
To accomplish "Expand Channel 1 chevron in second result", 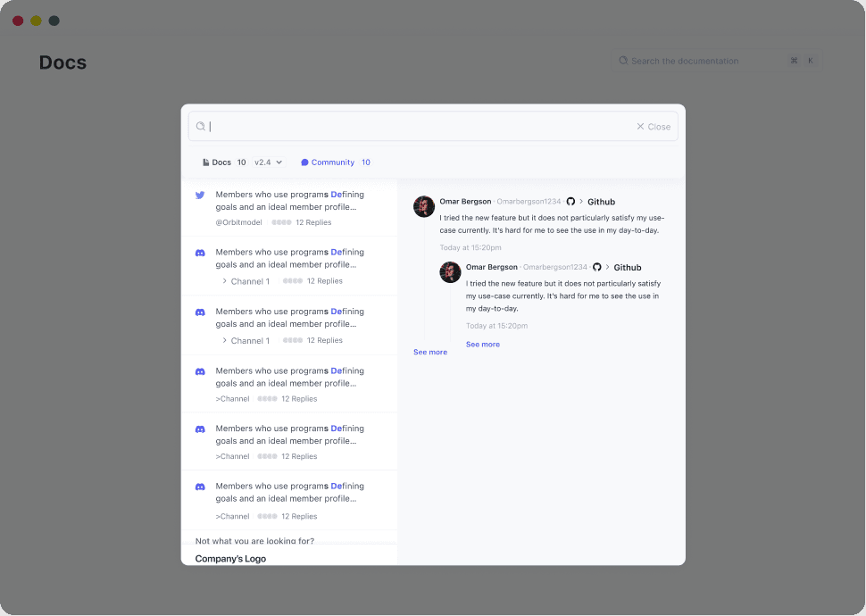I will (224, 281).
